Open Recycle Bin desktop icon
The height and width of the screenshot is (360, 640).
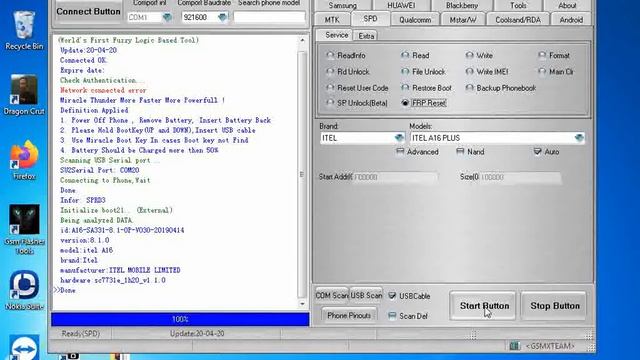[x=24, y=31]
